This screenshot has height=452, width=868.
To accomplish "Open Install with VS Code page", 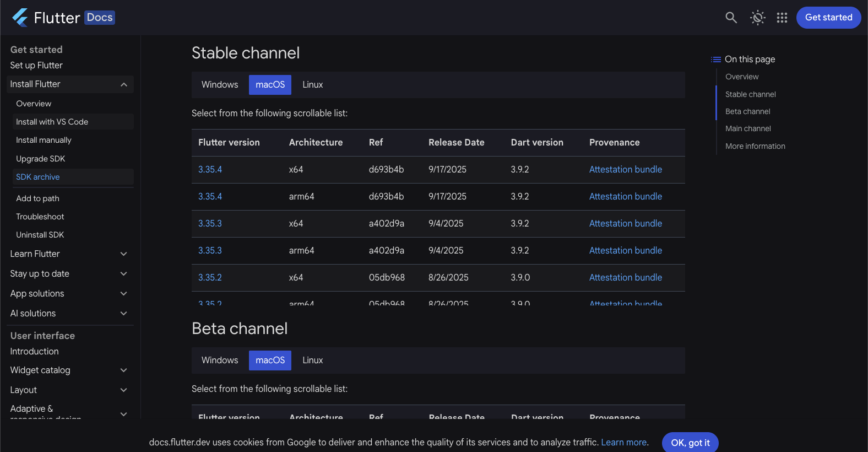I will pos(52,122).
